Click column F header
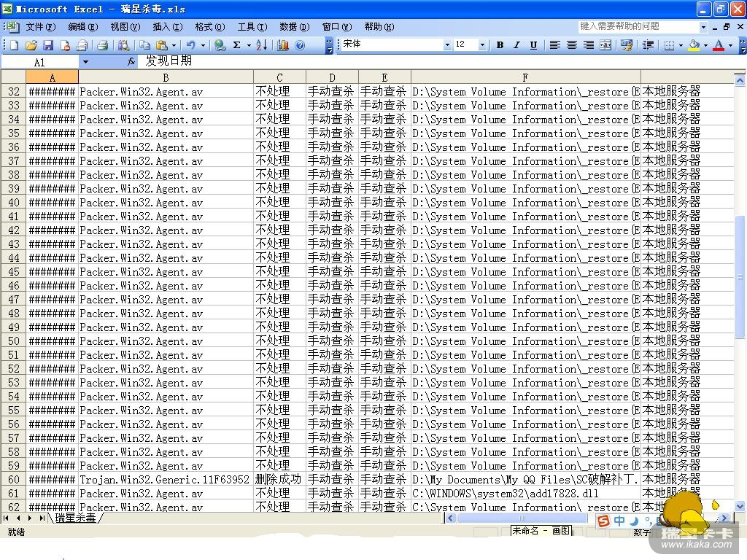The height and width of the screenshot is (560, 747). (525, 77)
